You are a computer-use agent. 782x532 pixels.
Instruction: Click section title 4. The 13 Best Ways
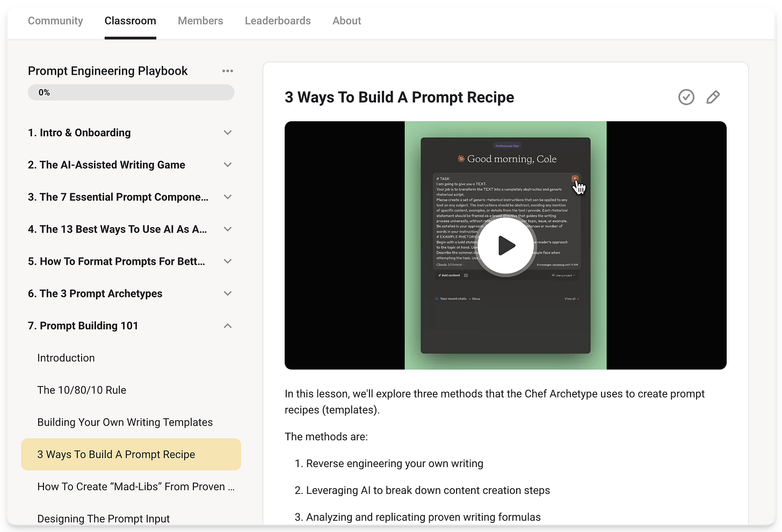point(118,229)
